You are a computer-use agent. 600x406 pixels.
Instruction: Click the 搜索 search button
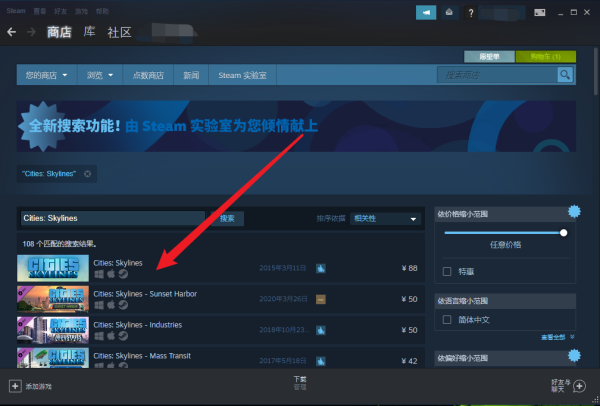227,218
